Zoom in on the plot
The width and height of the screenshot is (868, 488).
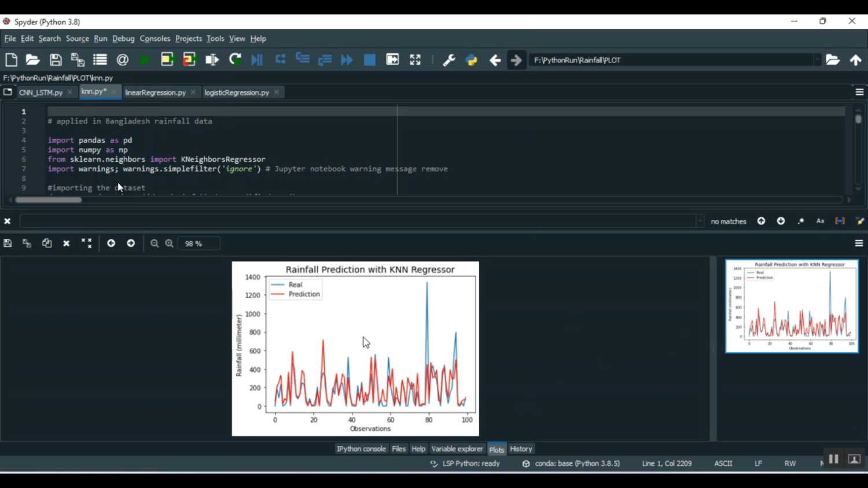[x=170, y=244]
